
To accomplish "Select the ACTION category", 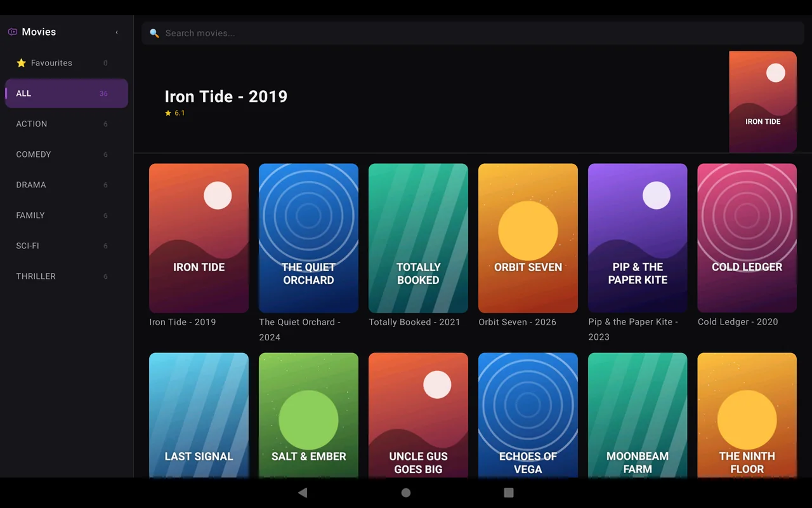I will pos(67,124).
